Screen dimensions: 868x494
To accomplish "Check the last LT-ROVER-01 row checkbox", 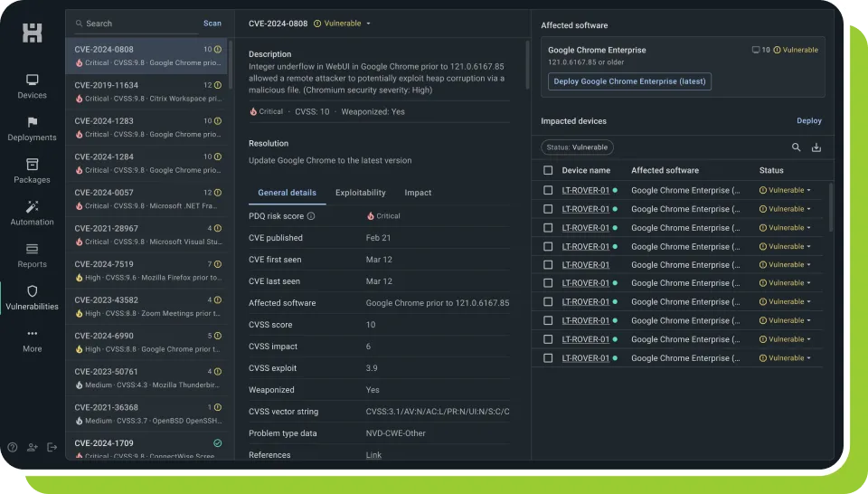I will point(548,358).
